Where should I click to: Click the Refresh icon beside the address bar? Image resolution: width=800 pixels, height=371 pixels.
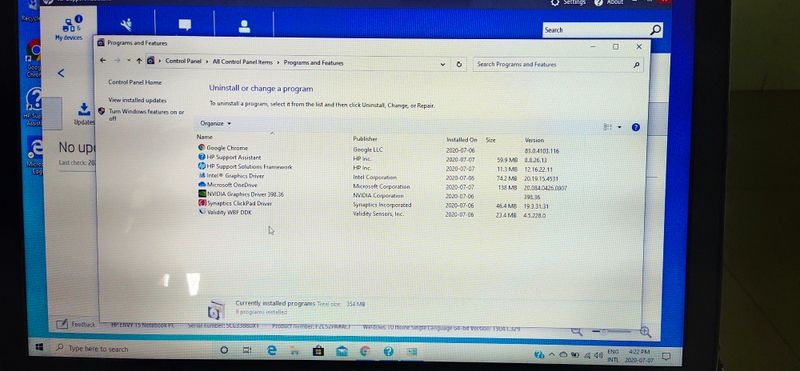(x=459, y=64)
